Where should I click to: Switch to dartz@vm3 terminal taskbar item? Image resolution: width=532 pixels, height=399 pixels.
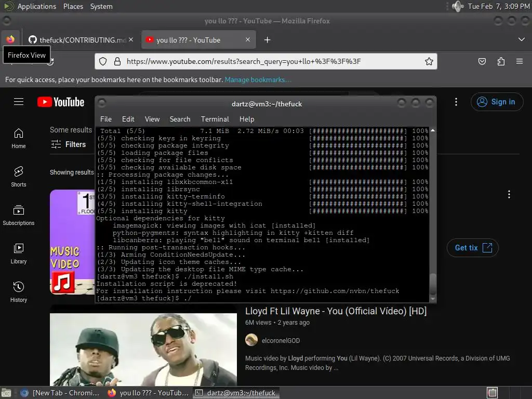click(236, 393)
